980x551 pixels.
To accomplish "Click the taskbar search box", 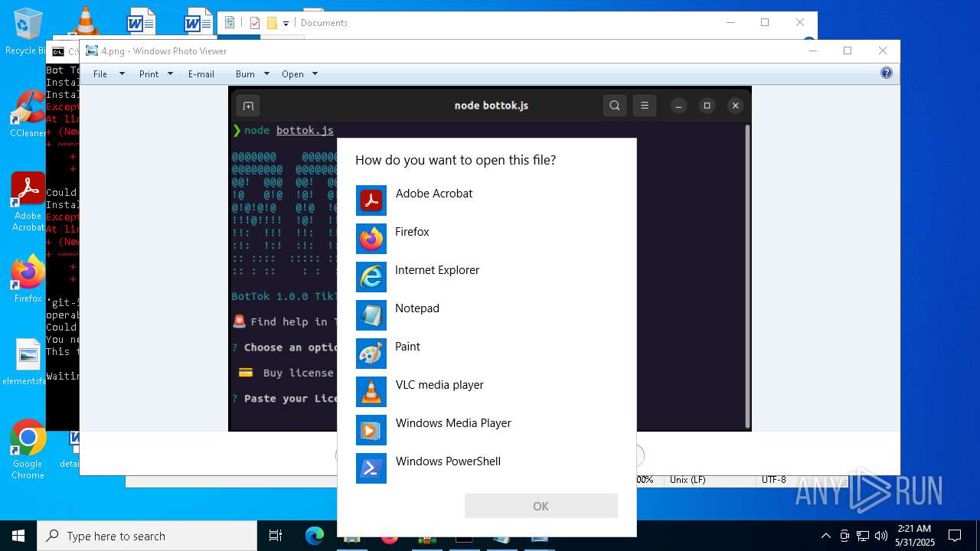I will coord(147,536).
